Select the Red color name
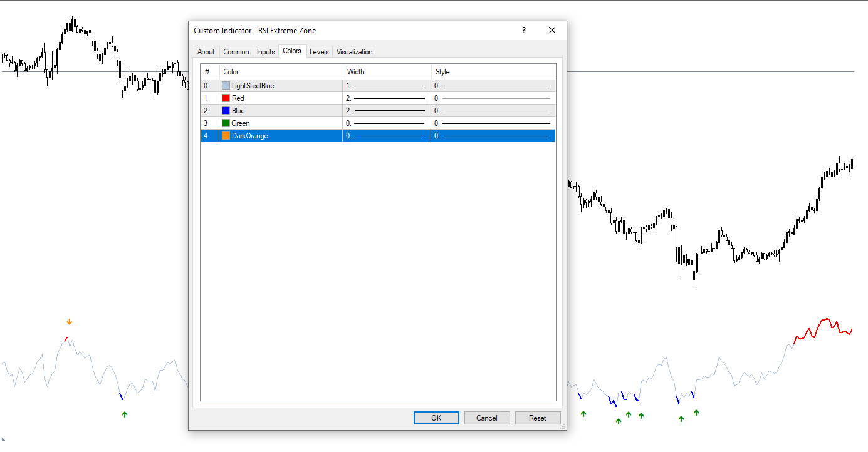The height and width of the screenshot is (452, 868). (238, 98)
